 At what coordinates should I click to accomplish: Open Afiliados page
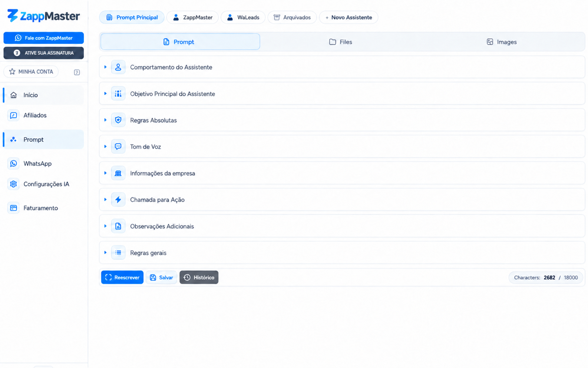click(44, 115)
